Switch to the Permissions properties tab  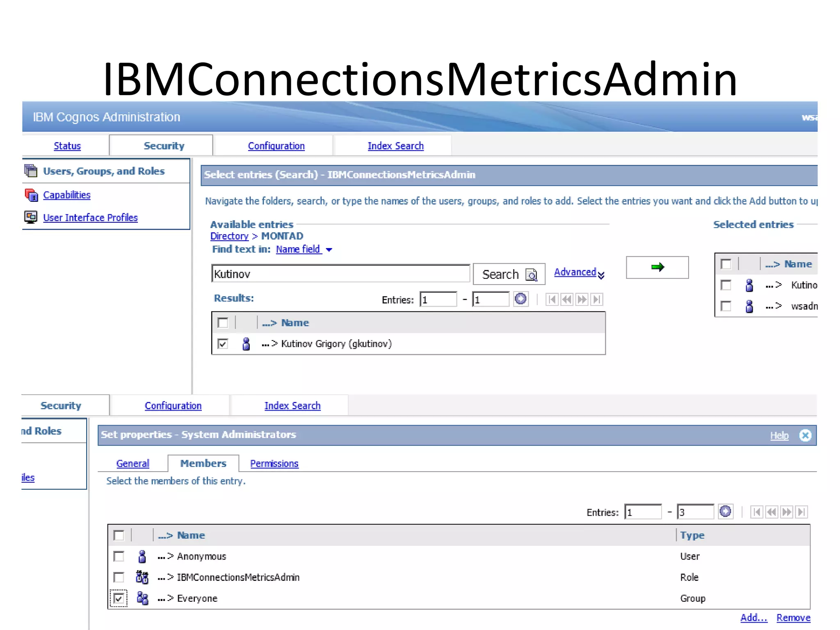(274, 463)
